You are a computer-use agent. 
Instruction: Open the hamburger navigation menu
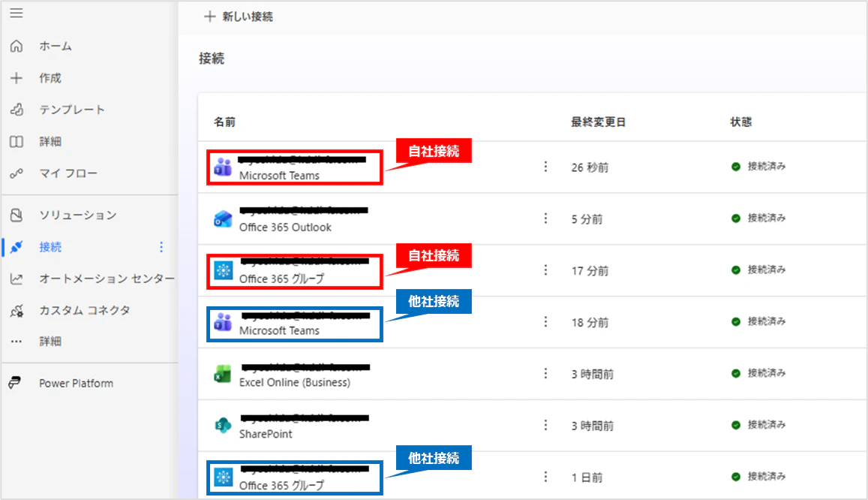(17, 13)
